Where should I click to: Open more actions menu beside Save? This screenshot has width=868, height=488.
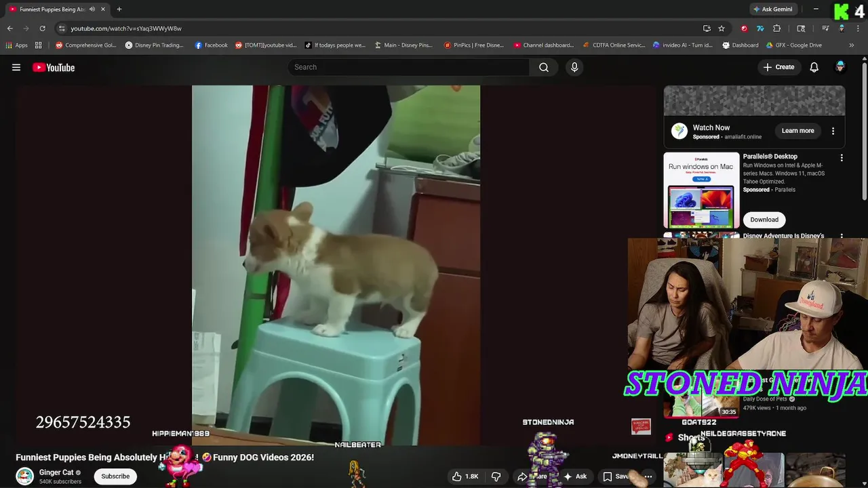tap(648, 476)
